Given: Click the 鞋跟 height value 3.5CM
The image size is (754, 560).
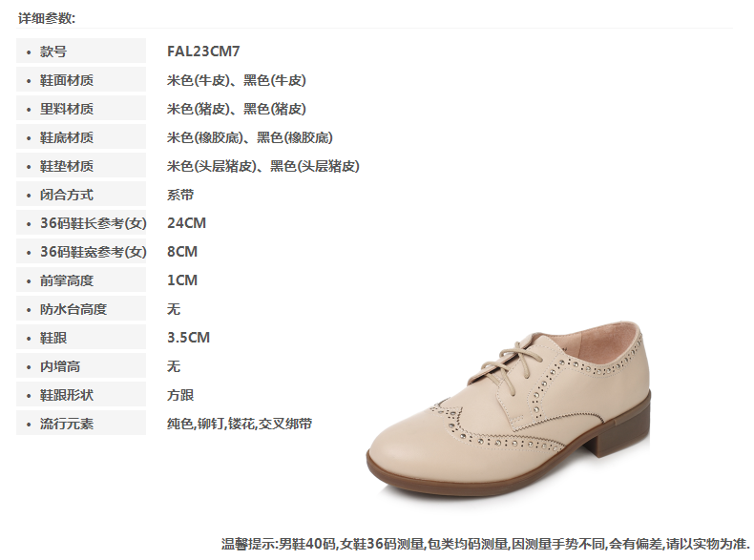Looking at the screenshot, I should pyautogui.click(x=189, y=338).
